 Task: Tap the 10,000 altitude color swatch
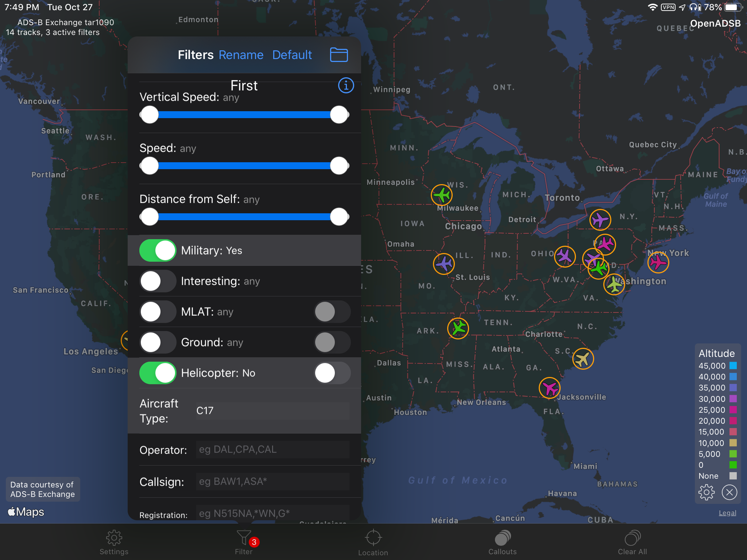tap(733, 443)
